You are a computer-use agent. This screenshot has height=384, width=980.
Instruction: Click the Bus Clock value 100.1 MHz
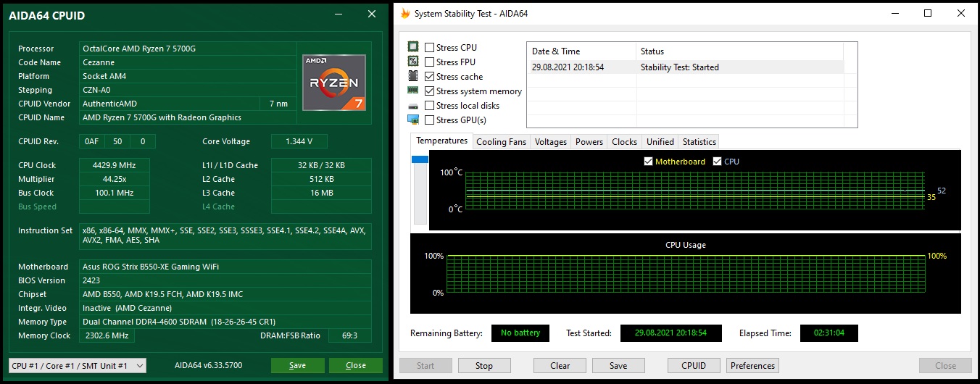115,193
